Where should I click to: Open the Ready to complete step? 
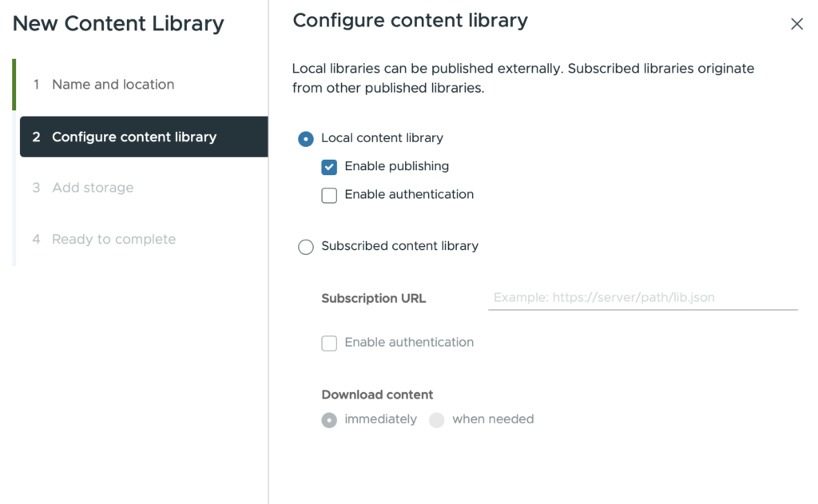(x=113, y=239)
